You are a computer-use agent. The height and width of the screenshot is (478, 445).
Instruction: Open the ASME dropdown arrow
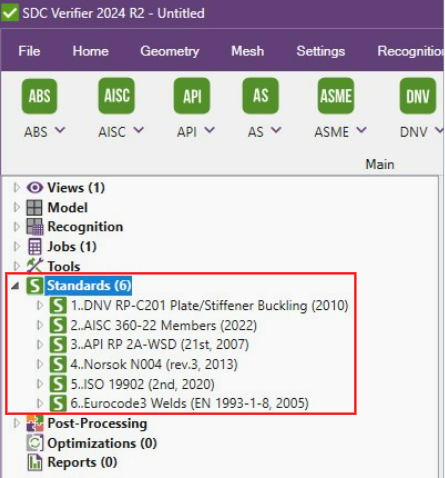pyautogui.click(x=361, y=130)
